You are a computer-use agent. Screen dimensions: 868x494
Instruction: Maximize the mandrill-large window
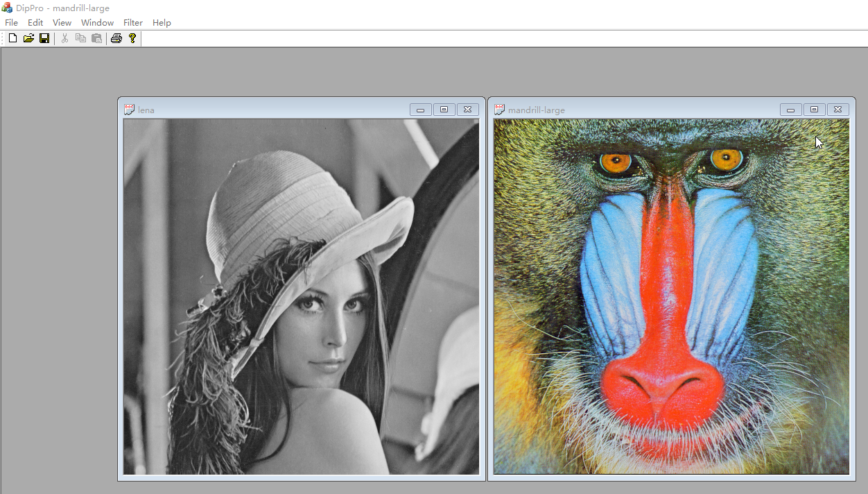point(815,110)
